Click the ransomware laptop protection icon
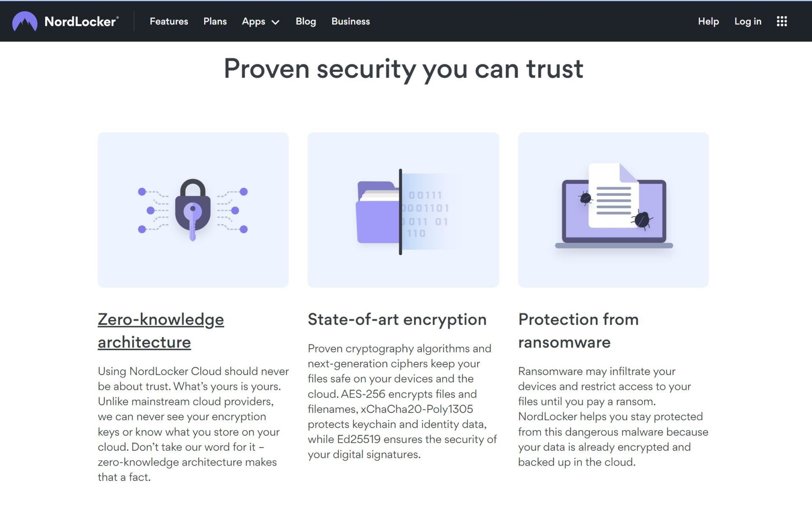The image size is (812, 518). 614,210
